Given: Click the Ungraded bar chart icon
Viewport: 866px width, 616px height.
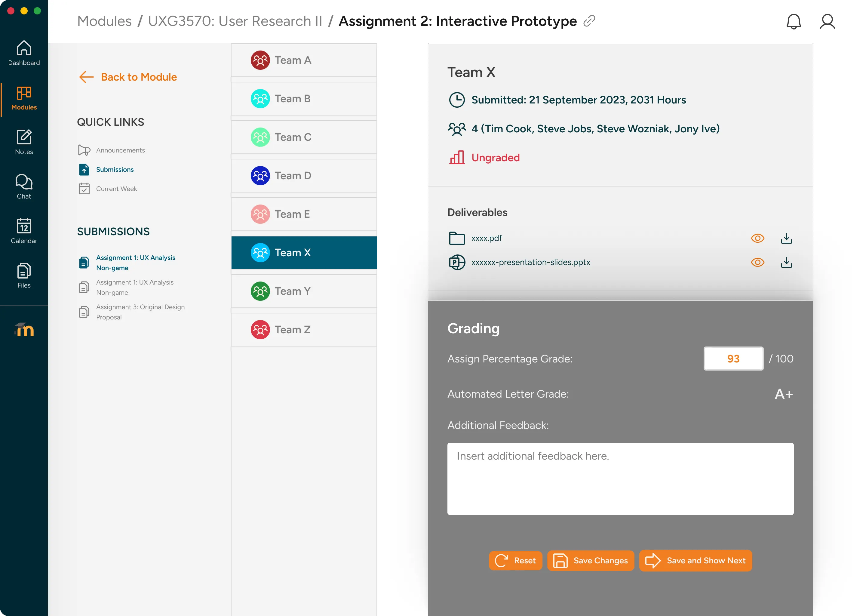Looking at the screenshot, I should [457, 157].
